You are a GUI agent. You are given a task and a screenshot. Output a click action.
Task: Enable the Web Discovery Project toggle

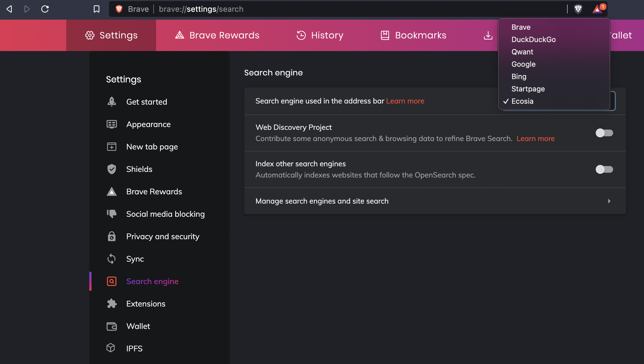point(604,133)
